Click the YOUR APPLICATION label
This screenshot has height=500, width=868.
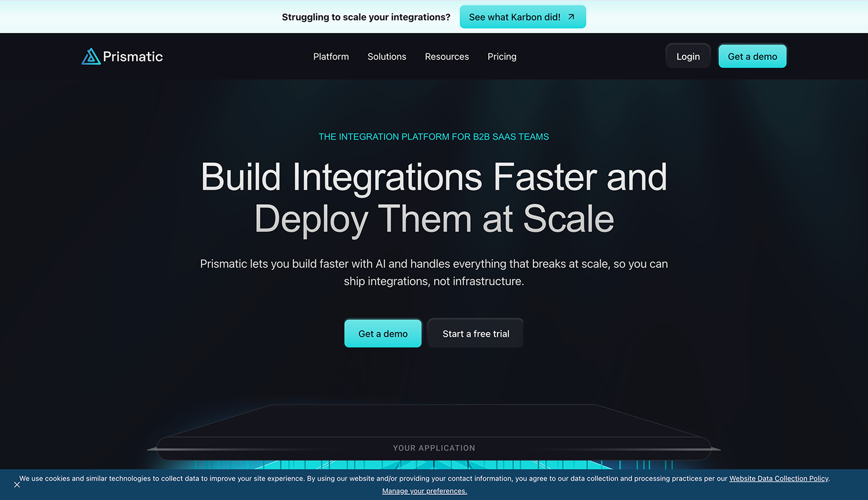coord(434,448)
